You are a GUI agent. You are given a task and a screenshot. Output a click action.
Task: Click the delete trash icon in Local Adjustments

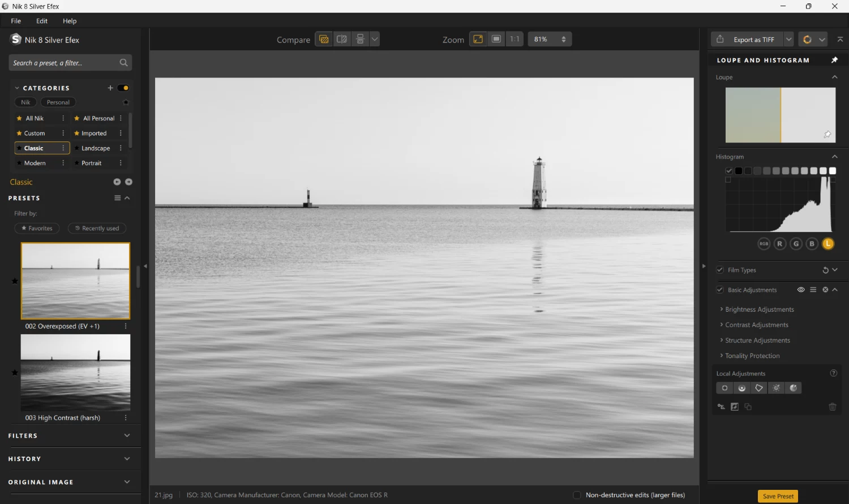832,406
